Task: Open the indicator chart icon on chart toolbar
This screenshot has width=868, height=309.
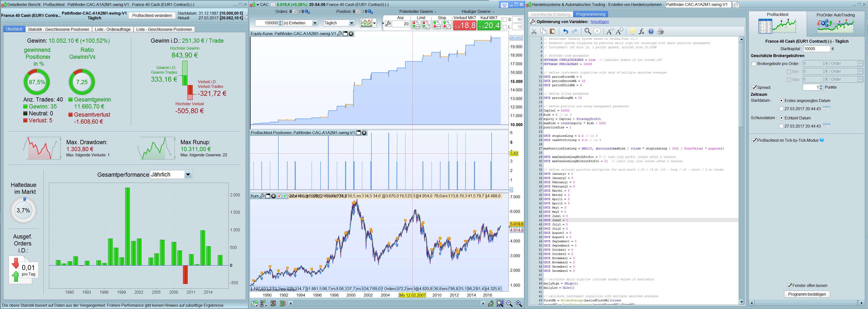Action: (x=366, y=23)
